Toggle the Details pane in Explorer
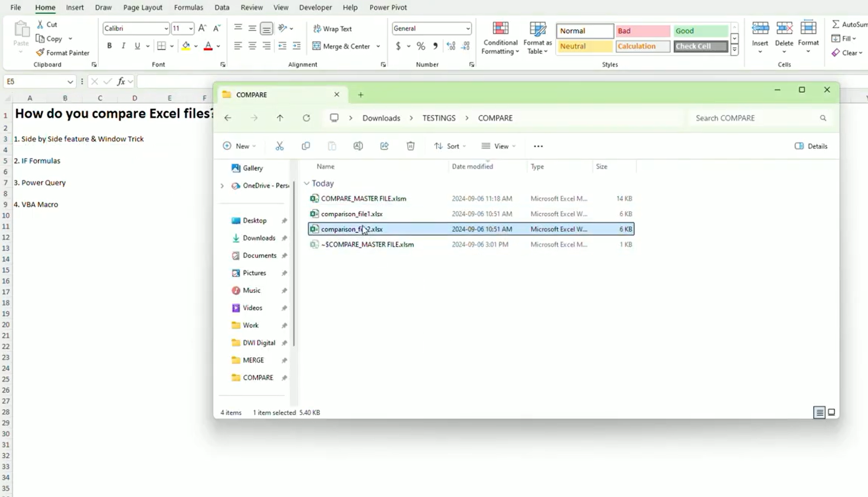This screenshot has width=868, height=497. pyautogui.click(x=811, y=146)
